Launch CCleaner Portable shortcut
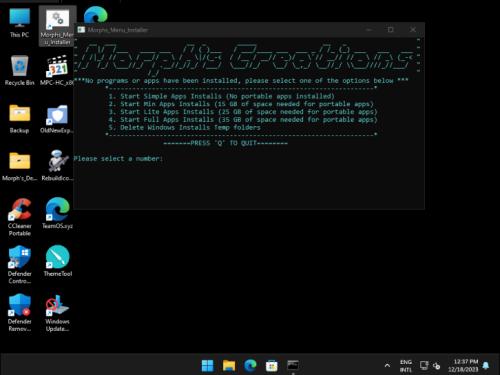The image size is (500, 375). (x=19, y=217)
